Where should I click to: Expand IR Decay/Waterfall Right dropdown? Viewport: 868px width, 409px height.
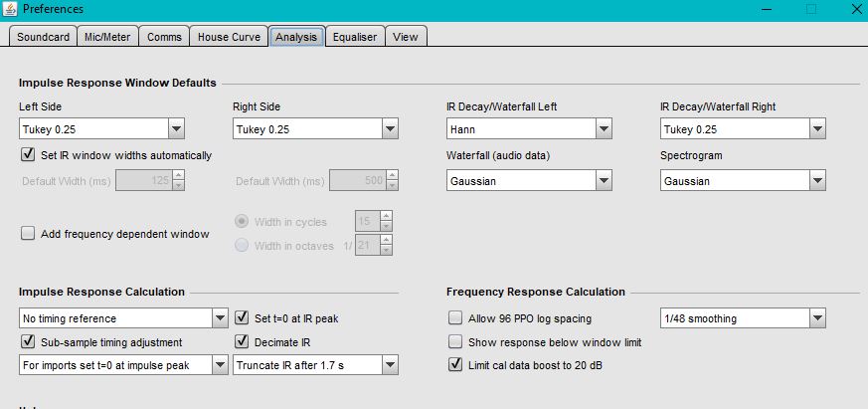(743, 129)
